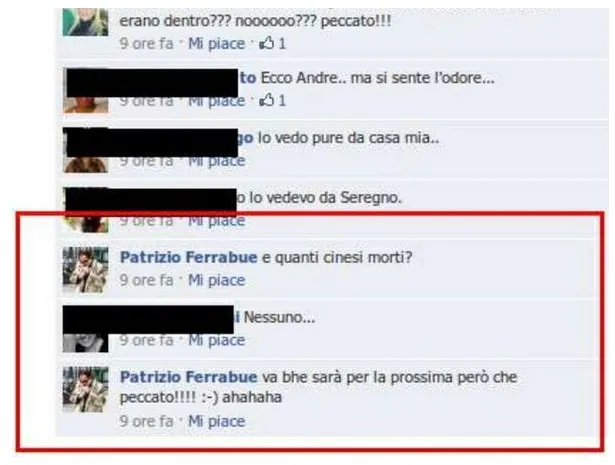Click the avatar beside the "Ecco Andre" comment
Image resolution: width=615 pixels, height=465 pixels.
pyautogui.click(x=86, y=91)
